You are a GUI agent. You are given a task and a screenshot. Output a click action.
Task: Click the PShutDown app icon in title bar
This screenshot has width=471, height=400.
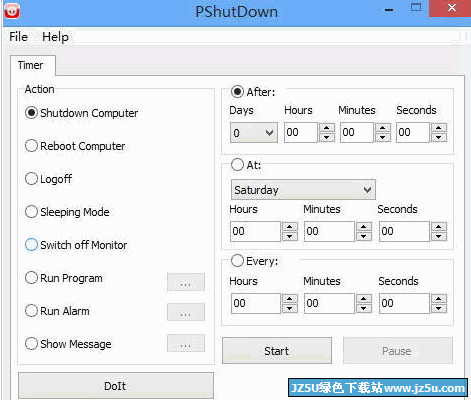(x=12, y=10)
